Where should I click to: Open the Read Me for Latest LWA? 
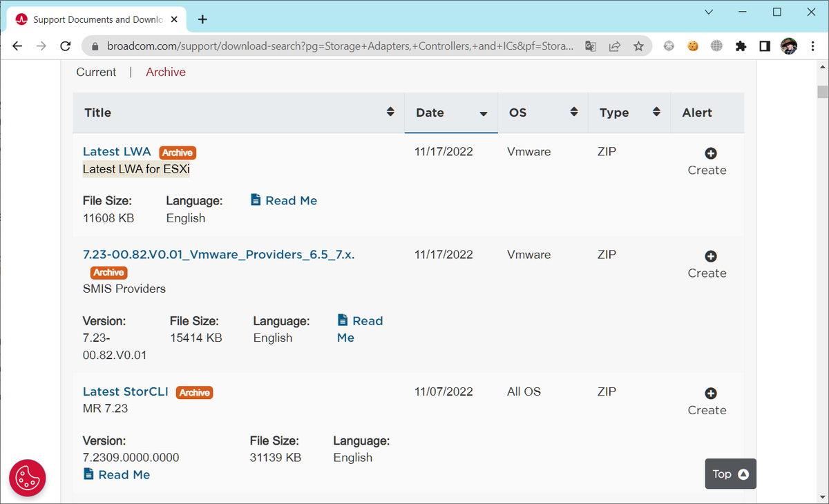(x=284, y=200)
